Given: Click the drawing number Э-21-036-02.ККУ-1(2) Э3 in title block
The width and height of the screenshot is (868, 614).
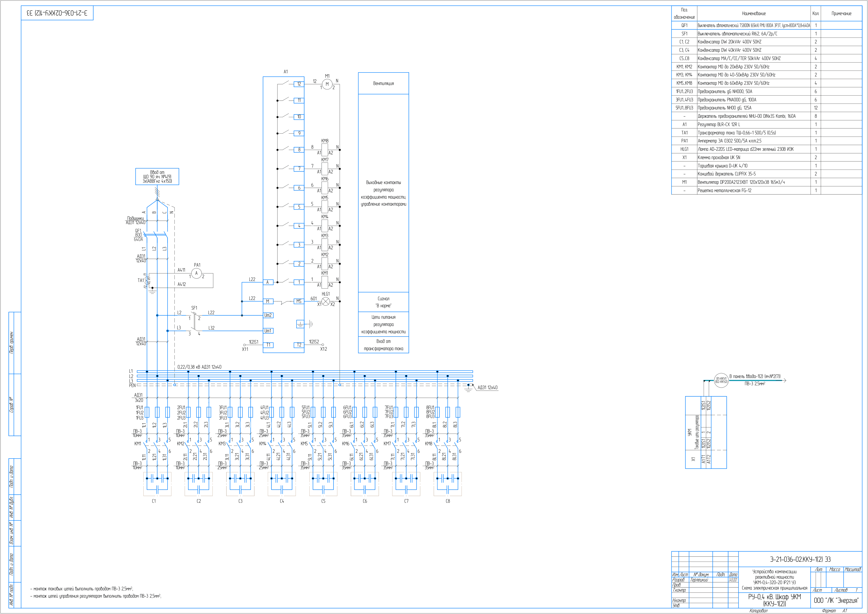Looking at the screenshot, I should (800, 559).
